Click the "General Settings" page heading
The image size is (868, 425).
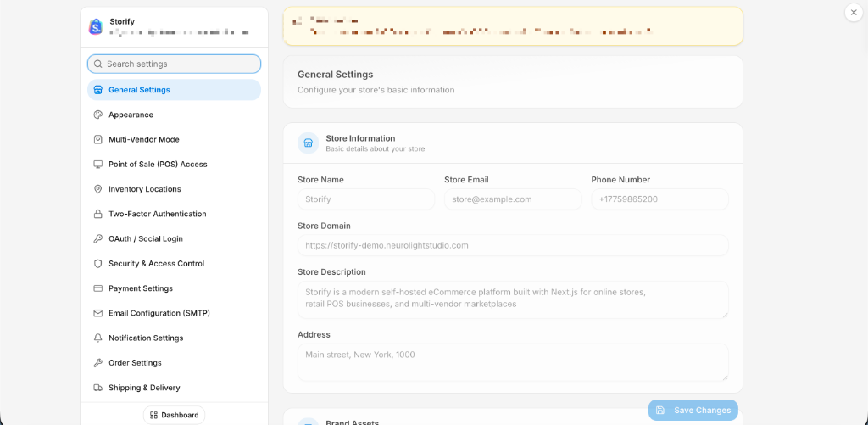[336, 75]
